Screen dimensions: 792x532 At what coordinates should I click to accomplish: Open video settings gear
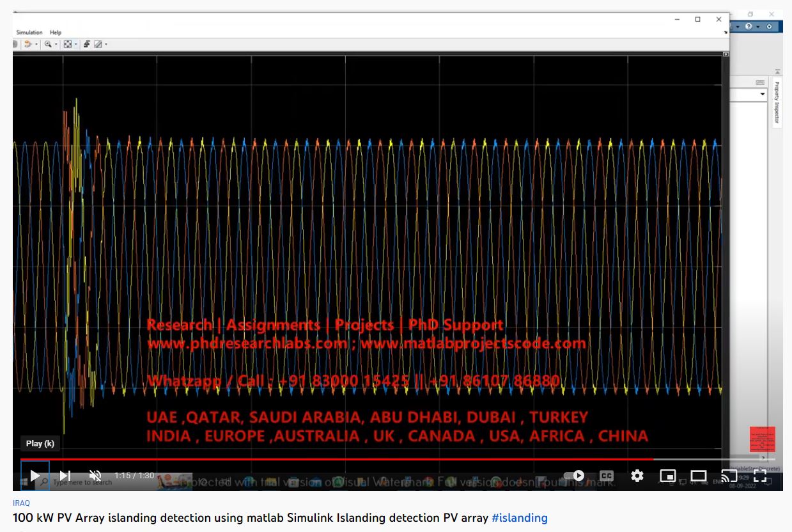(x=637, y=476)
